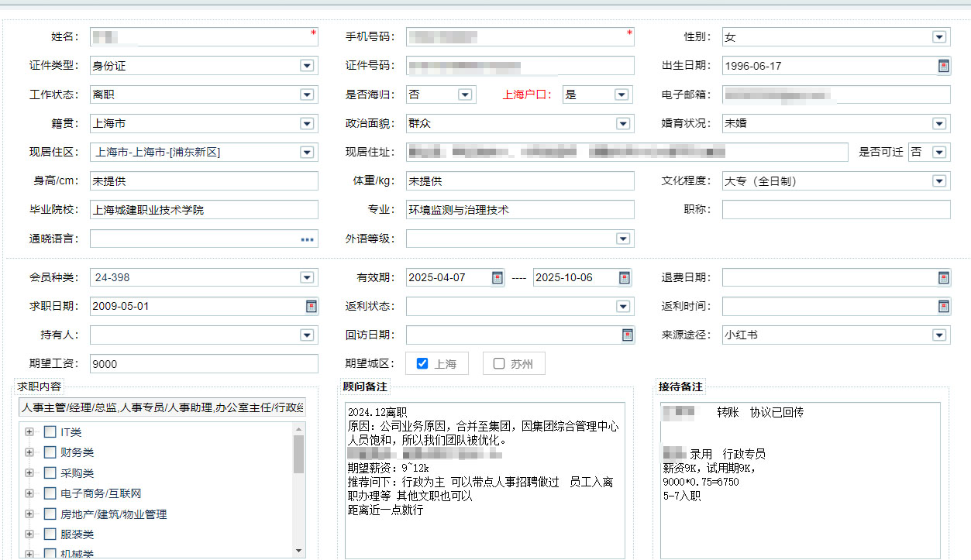Open the 是否可迁 dropdown
Image resolution: width=971 pixels, height=560 pixels.
point(940,153)
